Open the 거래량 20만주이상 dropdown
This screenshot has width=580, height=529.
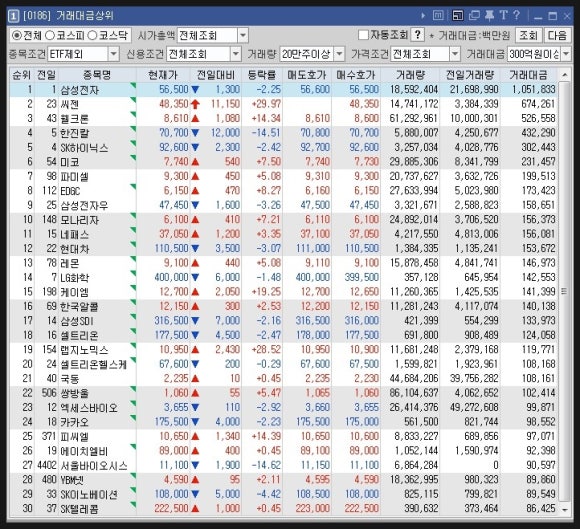pos(339,54)
